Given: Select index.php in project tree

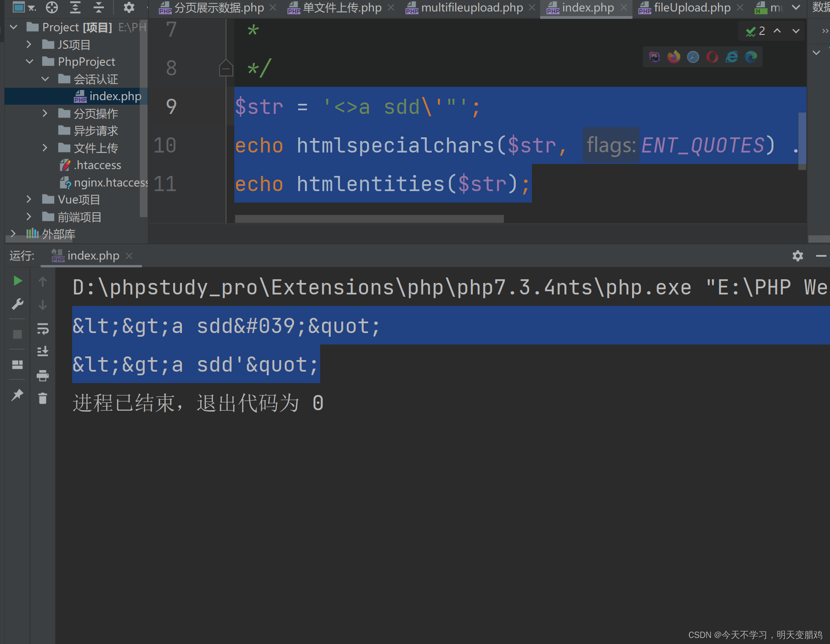Looking at the screenshot, I should click(x=76, y=96).
